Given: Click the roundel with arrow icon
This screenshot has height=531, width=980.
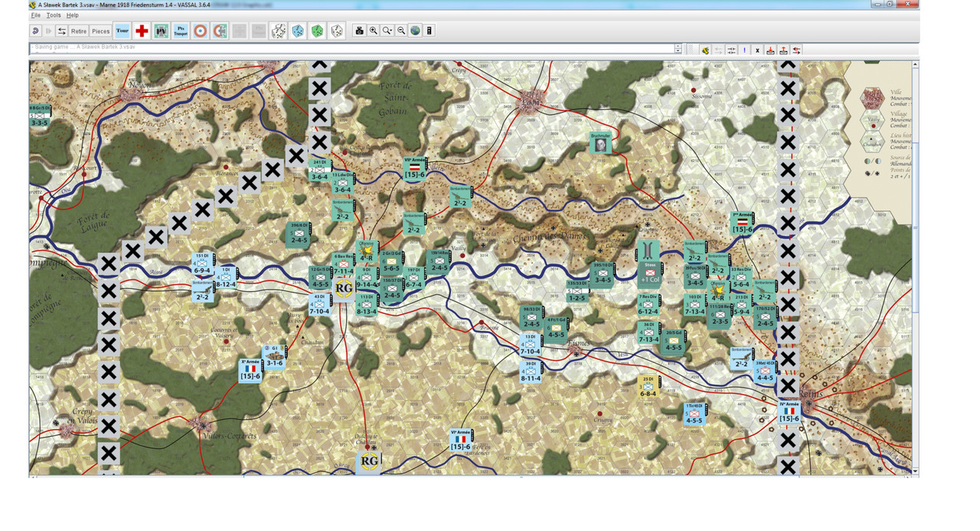Looking at the screenshot, I should click(x=220, y=31).
